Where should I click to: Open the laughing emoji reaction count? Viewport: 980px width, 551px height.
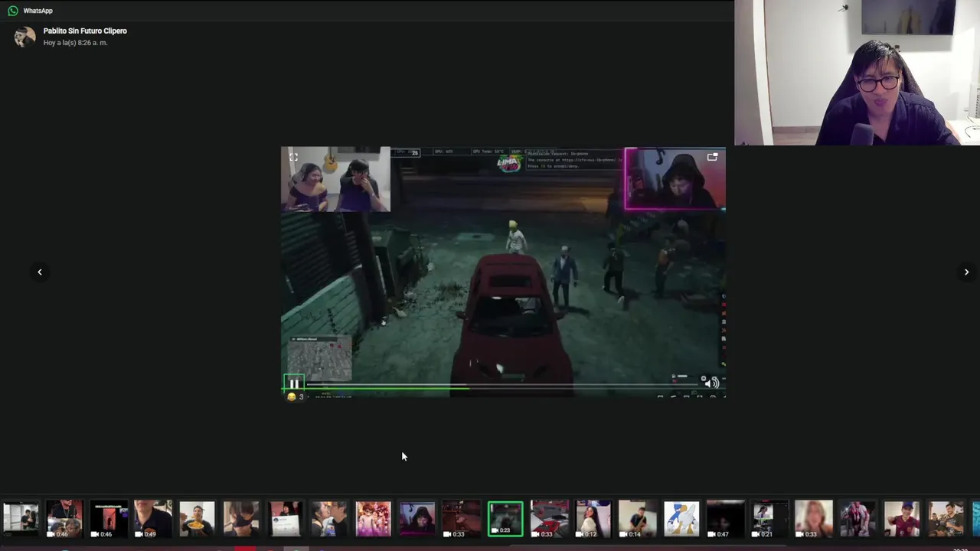point(296,396)
